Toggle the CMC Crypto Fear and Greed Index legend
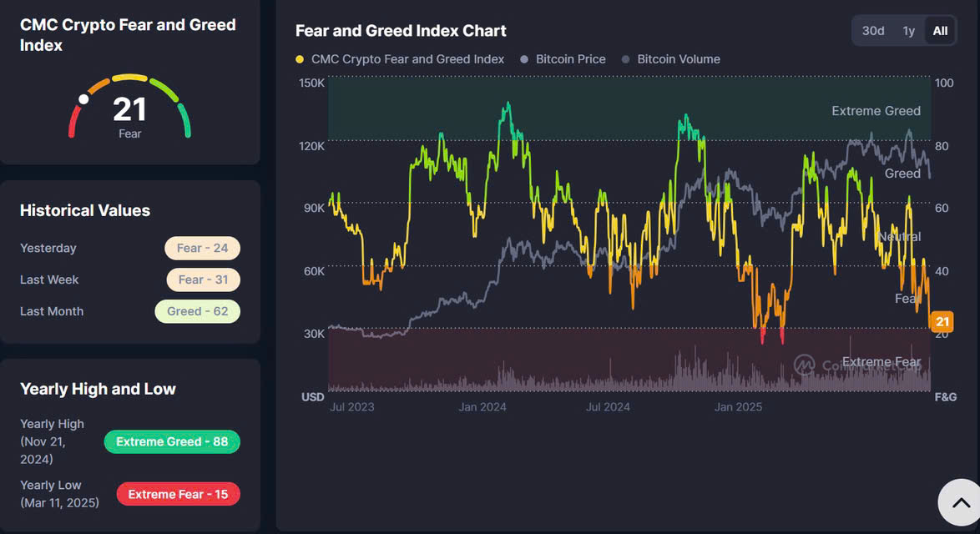Screen dimensions: 980x534 401,59
